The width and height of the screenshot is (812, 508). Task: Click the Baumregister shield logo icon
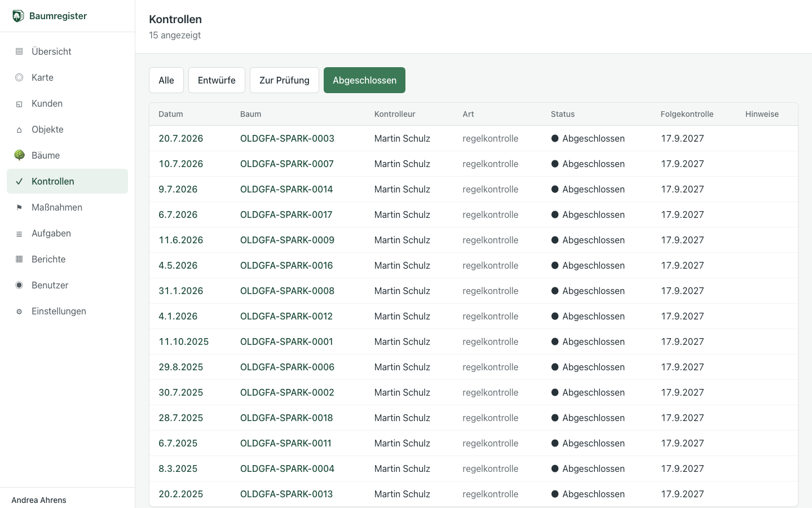[x=18, y=16]
